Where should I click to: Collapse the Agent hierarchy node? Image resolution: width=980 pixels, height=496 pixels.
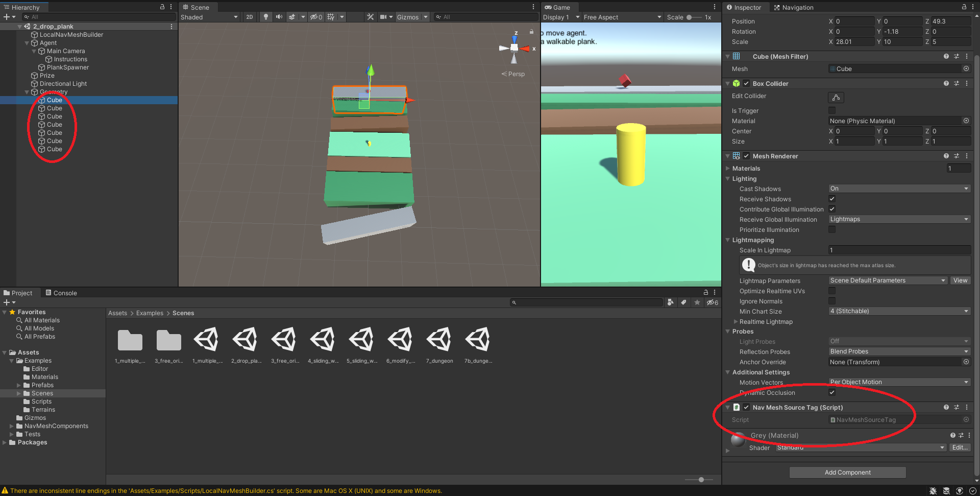click(27, 43)
